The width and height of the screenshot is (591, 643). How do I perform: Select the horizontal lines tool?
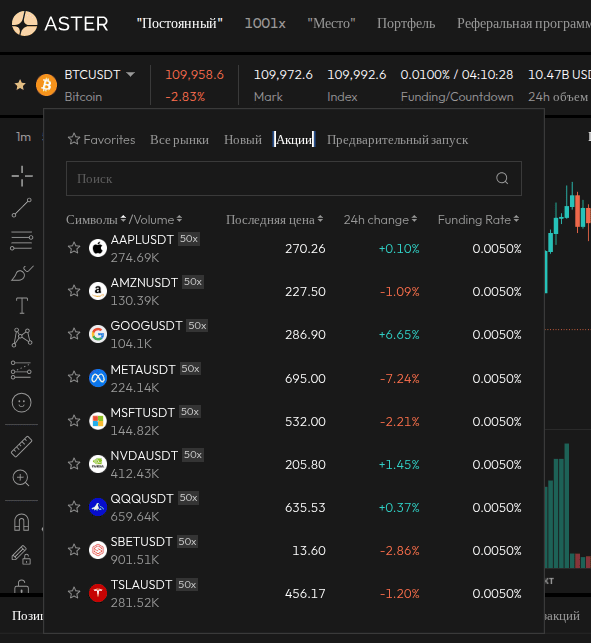pyautogui.click(x=22, y=240)
